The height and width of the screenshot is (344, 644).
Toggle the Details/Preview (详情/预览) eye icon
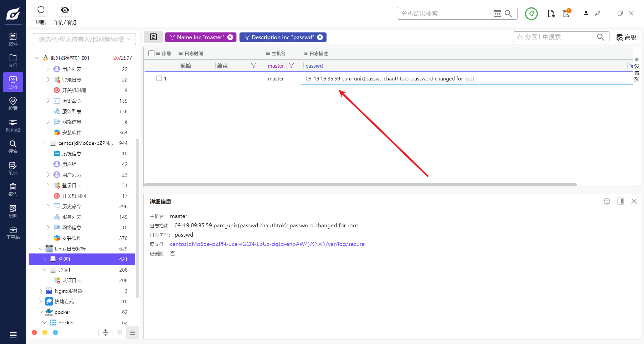click(65, 10)
